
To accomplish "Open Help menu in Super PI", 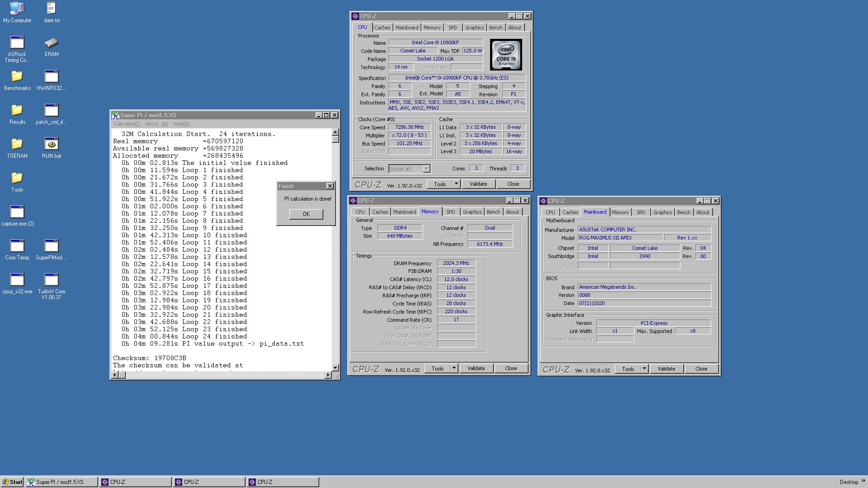I will pyautogui.click(x=181, y=124).
